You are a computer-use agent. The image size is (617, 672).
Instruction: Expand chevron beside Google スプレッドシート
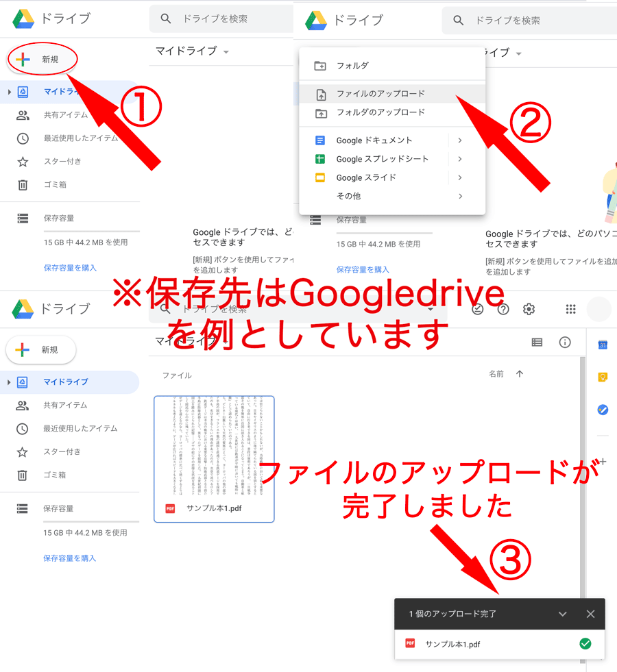pos(459,159)
